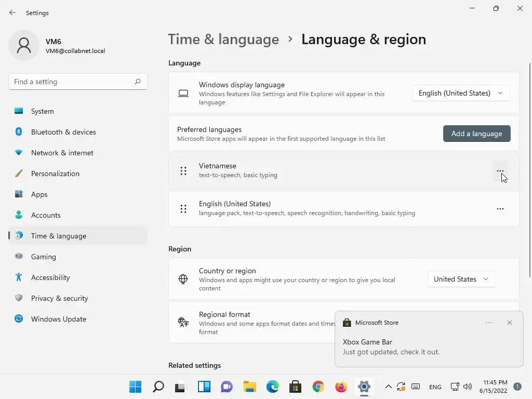The width and height of the screenshot is (532, 399).
Task: Click the Gaming controller icon
Action: click(19, 256)
